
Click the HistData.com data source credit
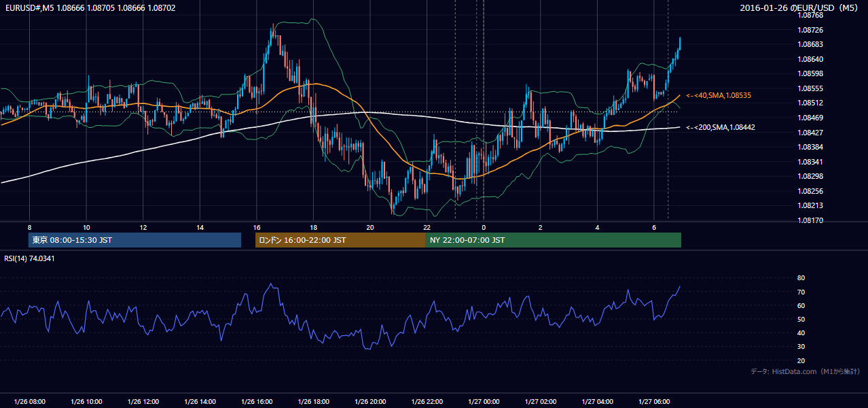tap(806, 371)
